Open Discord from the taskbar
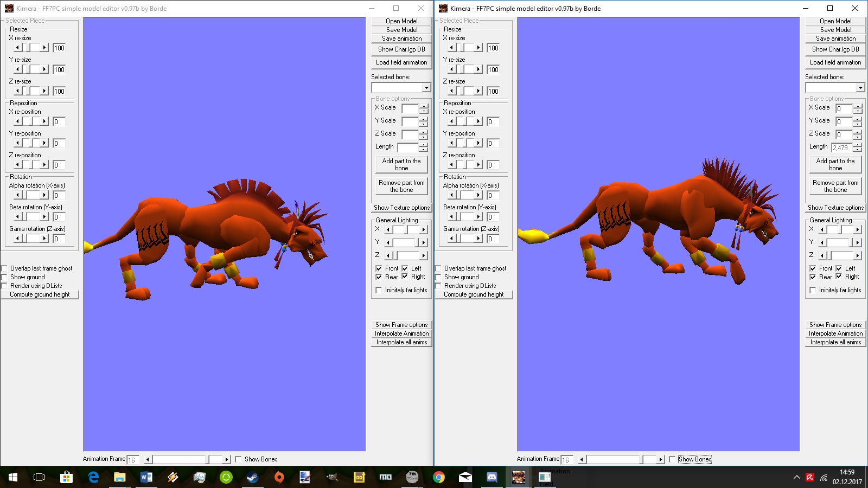The height and width of the screenshot is (488, 868). pos(492,477)
